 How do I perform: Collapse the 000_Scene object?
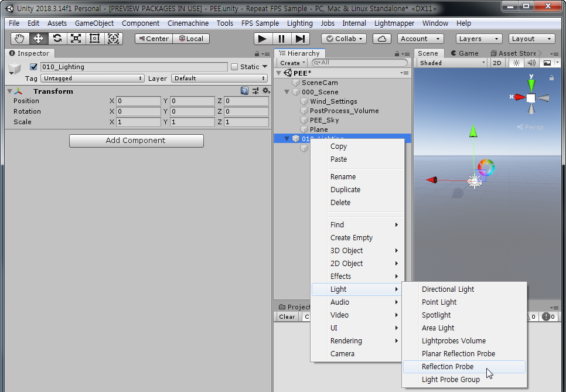pyautogui.click(x=287, y=92)
